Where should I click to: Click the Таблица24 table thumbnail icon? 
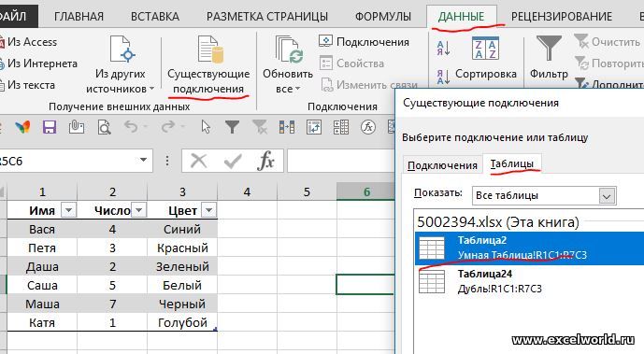(432, 281)
